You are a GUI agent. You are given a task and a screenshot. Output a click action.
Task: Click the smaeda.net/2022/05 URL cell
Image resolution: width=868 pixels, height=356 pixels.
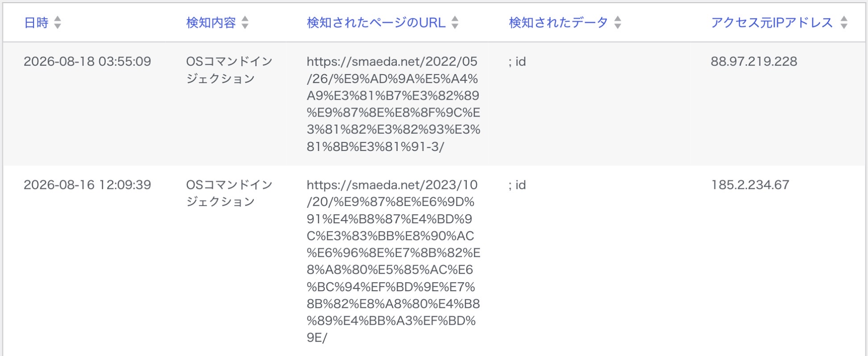393,104
